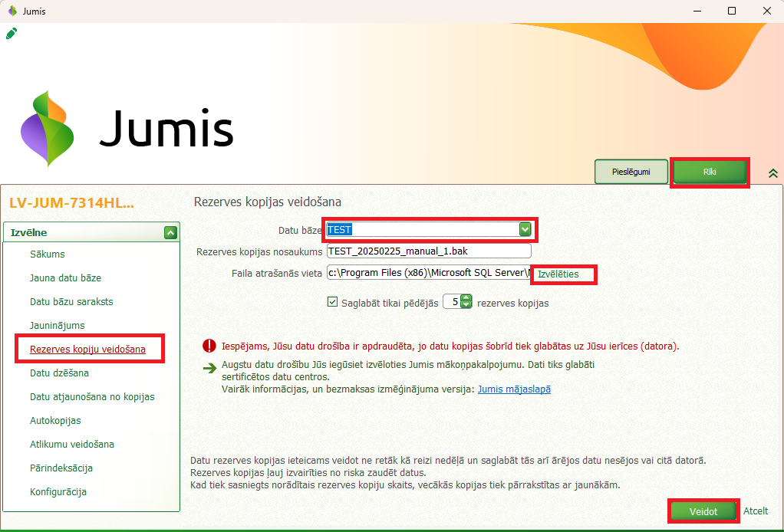Click the Pieslēgumi button
Image resolution: width=784 pixels, height=532 pixels.
coord(631,172)
